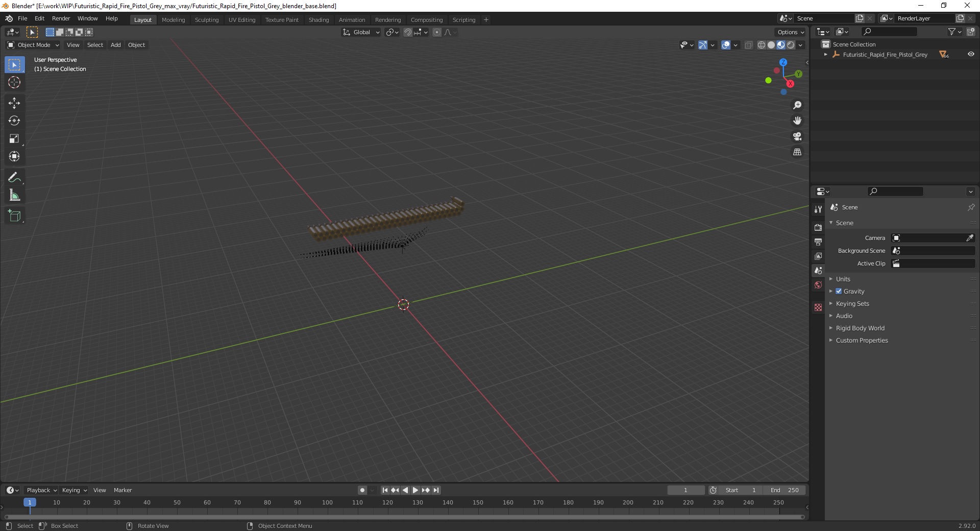Image resolution: width=980 pixels, height=531 pixels.
Task: Toggle the Gravity checkbox
Action: click(x=839, y=291)
